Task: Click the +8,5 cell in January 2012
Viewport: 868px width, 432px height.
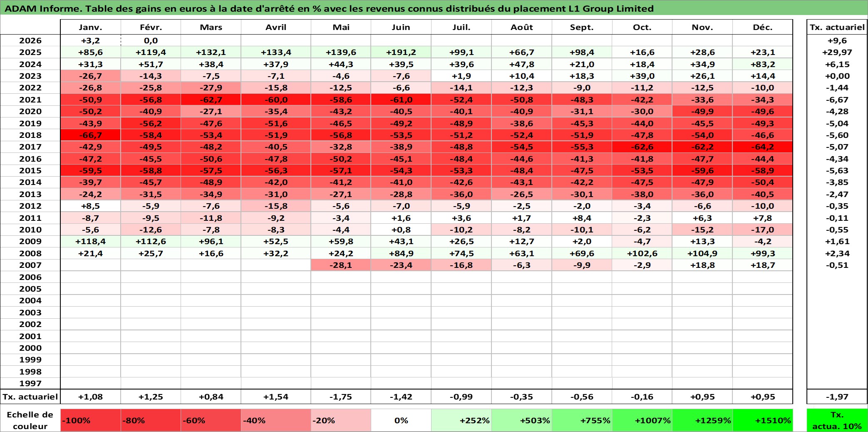Action: point(90,206)
